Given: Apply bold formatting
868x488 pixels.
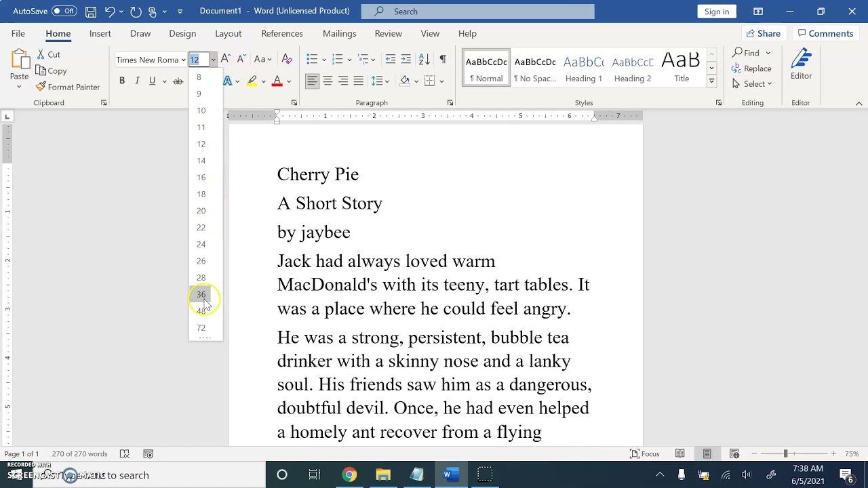Looking at the screenshot, I should [x=122, y=81].
